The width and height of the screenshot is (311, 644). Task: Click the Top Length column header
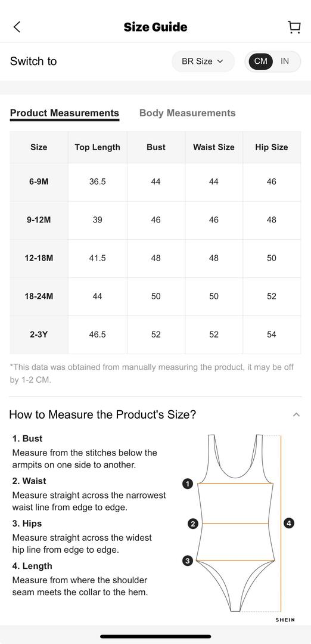coord(97,147)
